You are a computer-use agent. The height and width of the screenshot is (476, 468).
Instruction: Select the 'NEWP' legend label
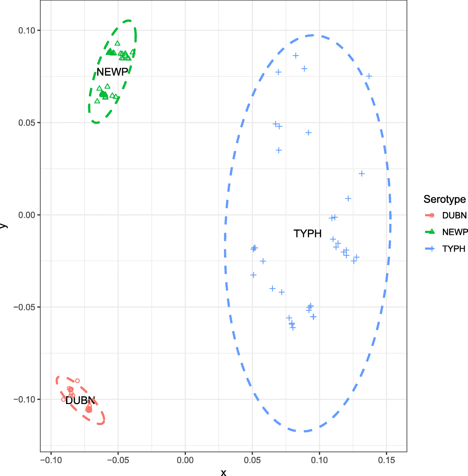(455, 232)
